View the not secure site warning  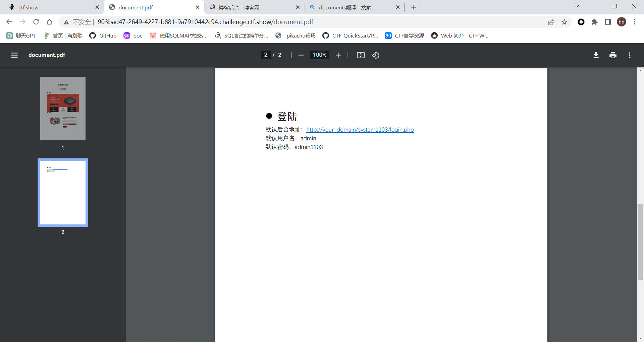pos(77,22)
